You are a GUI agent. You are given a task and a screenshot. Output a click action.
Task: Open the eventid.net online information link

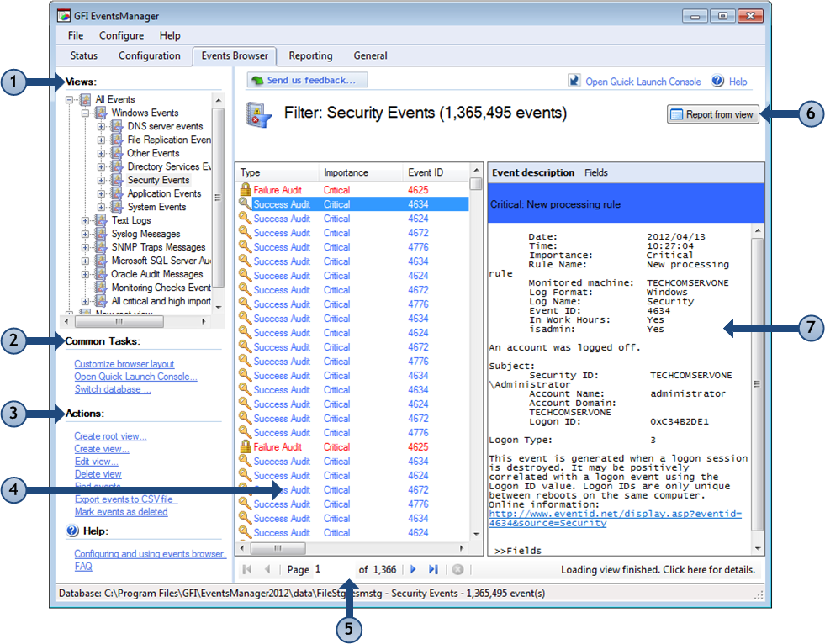point(615,518)
